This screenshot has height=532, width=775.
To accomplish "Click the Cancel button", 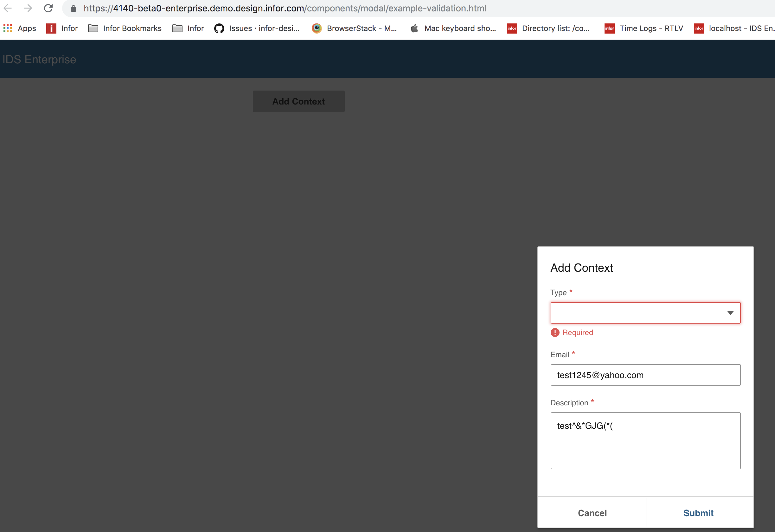I will click(x=592, y=513).
